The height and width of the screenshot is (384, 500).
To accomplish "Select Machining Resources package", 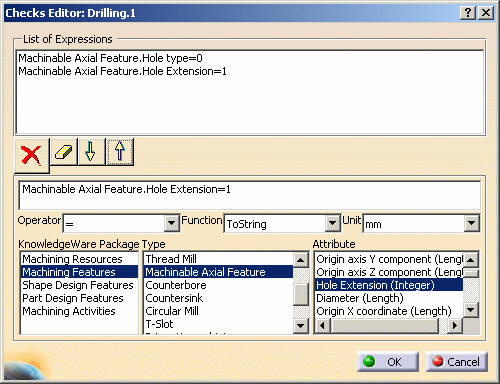I will tap(79, 259).
